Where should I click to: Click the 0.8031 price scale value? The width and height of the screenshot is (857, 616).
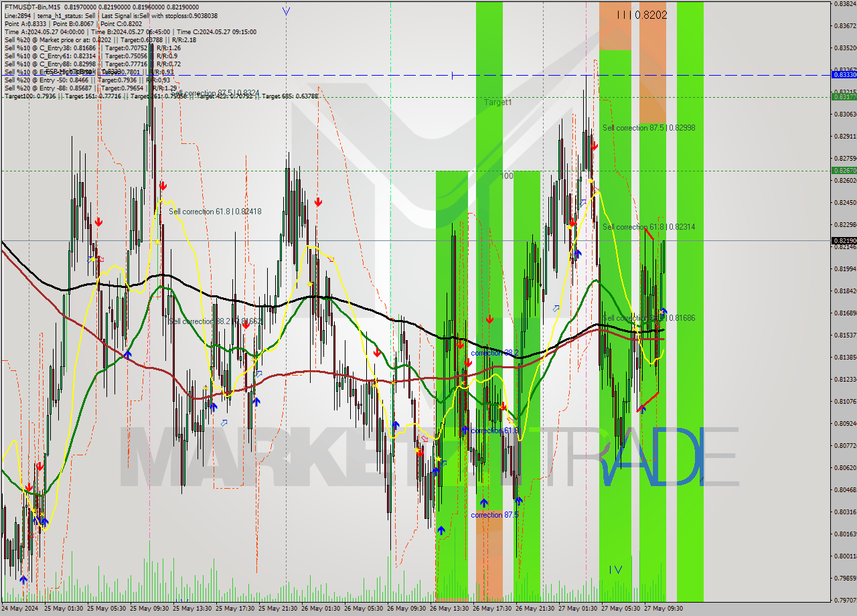[845, 512]
